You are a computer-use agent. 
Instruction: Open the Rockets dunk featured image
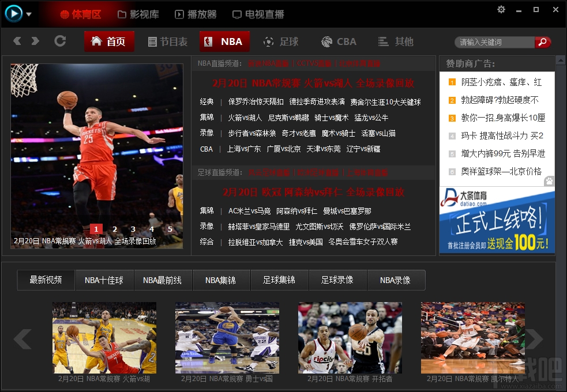97,156
